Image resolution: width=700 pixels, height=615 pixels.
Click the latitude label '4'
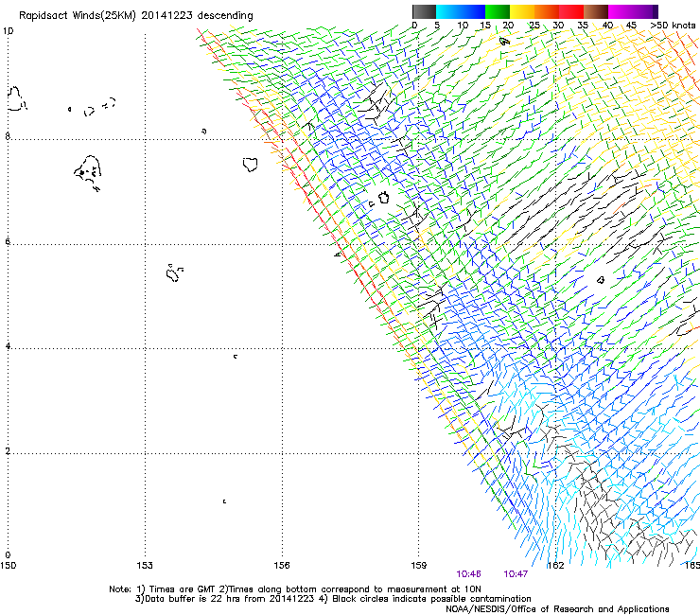8,346
